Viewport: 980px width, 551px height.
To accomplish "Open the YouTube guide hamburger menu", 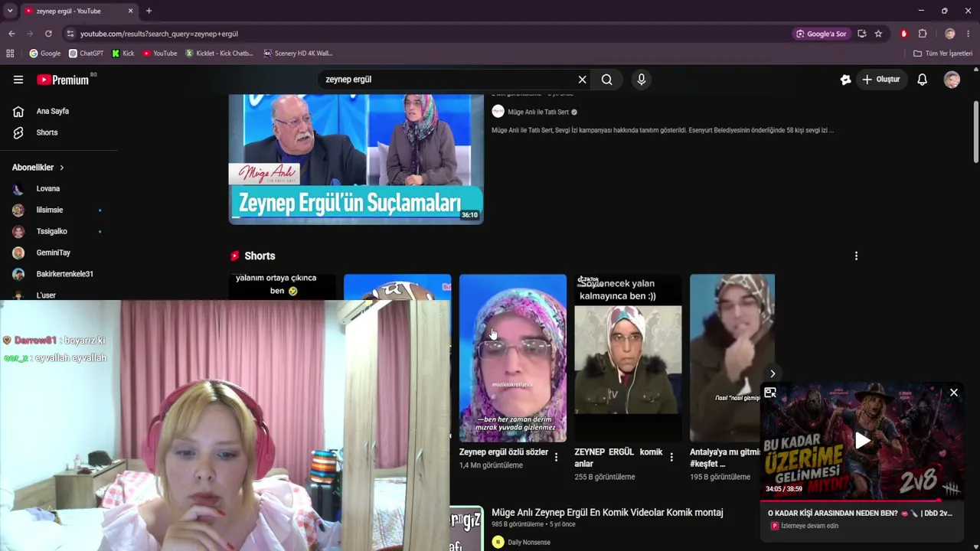I will click(18, 80).
